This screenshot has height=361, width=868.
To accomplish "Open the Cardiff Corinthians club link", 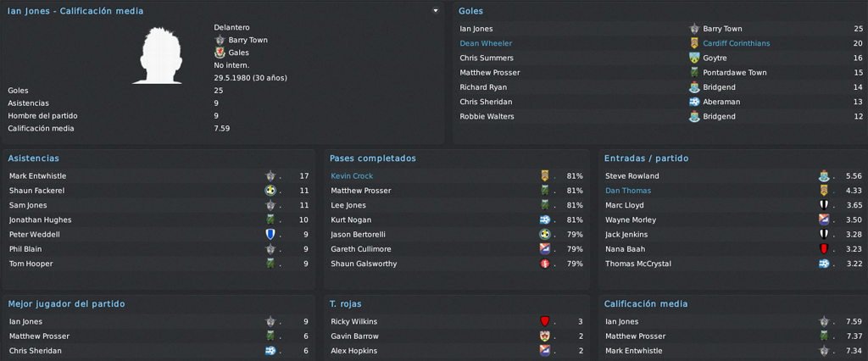I will tap(737, 43).
